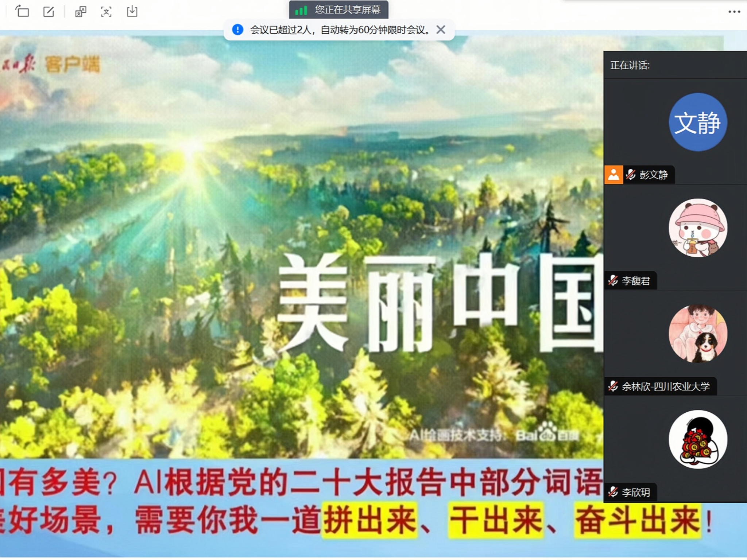Click the orange host badge beside 彭文静
Image resolution: width=747 pixels, height=560 pixels.
point(614,175)
